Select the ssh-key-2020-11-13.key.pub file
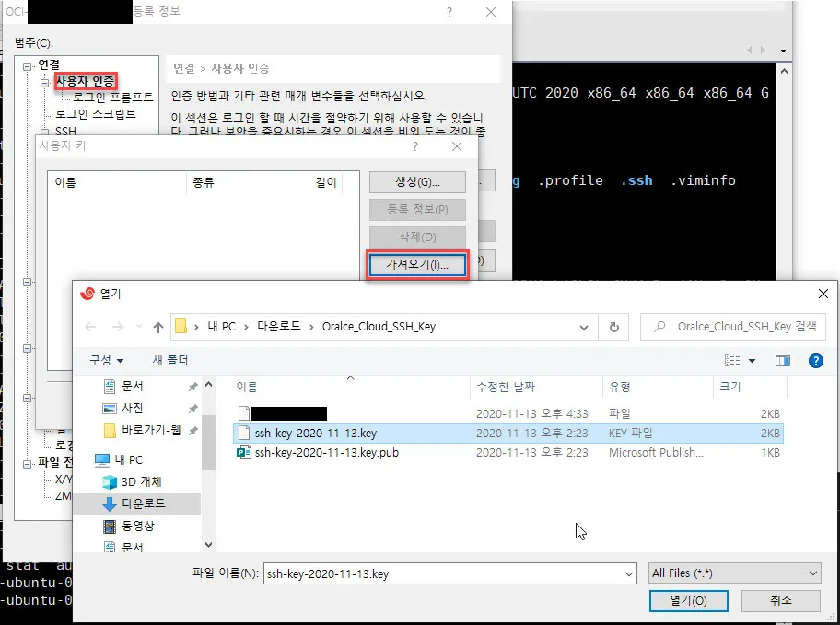This screenshot has width=840, height=625. 326,452
